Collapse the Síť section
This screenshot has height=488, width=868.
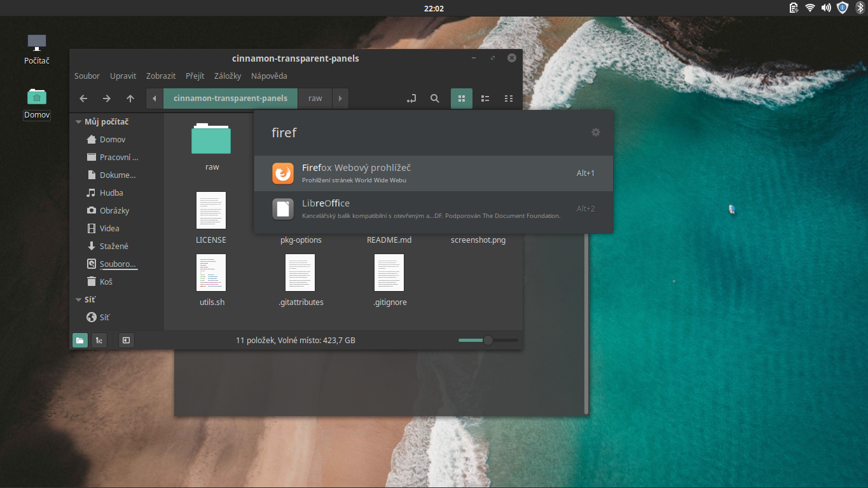(78, 299)
